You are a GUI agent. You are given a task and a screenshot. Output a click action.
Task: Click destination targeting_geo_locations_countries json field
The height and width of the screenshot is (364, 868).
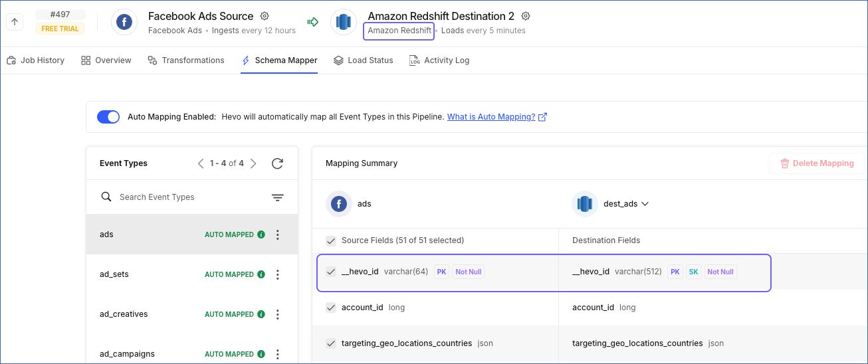[x=648, y=343]
